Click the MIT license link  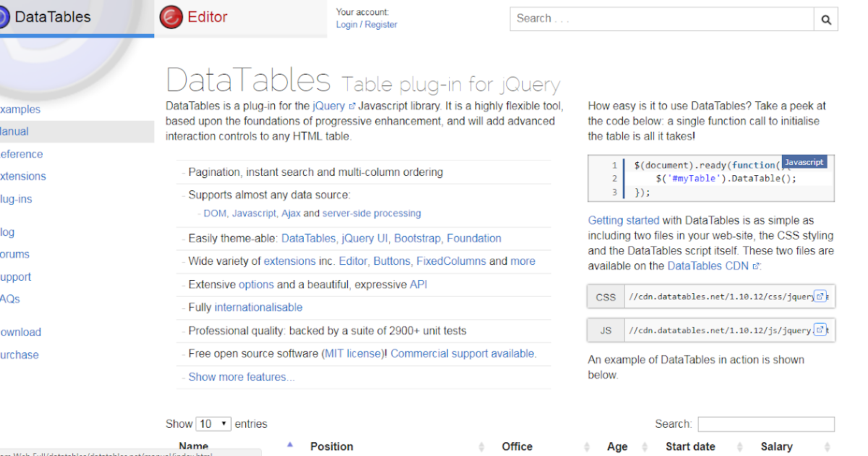click(x=353, y=354)
